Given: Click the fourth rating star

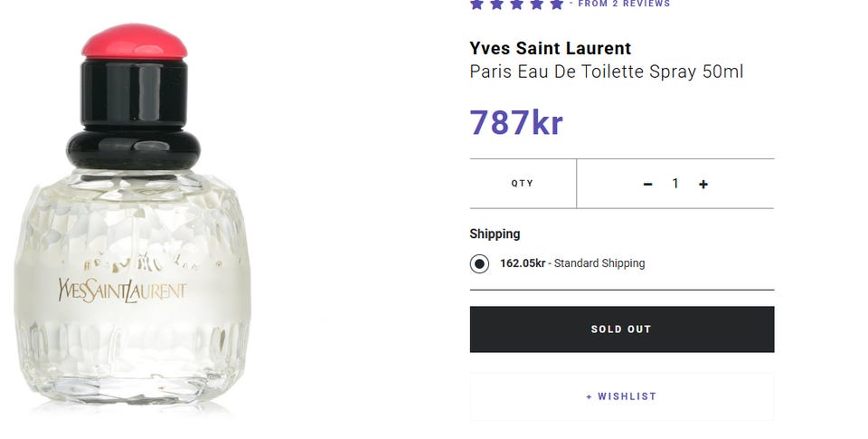Looking at the screenshot, I should pyautogui.click(x=536, y=4).
